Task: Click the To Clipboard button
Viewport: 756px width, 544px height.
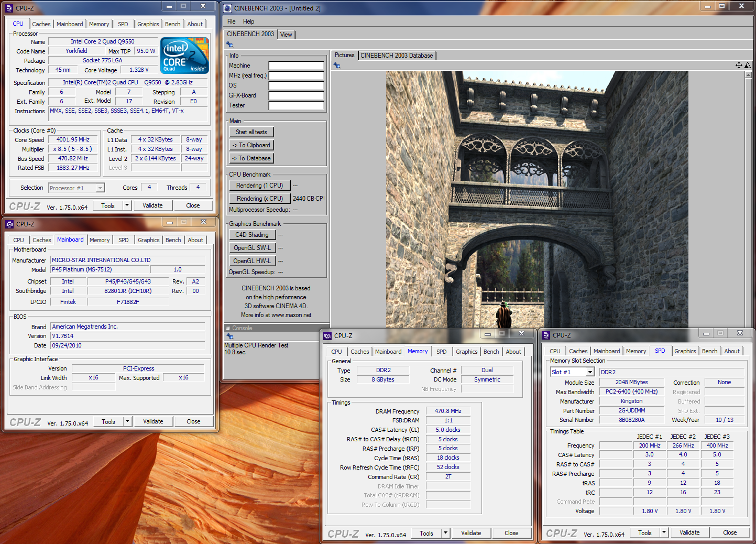Action: click(x=251, y=145)
